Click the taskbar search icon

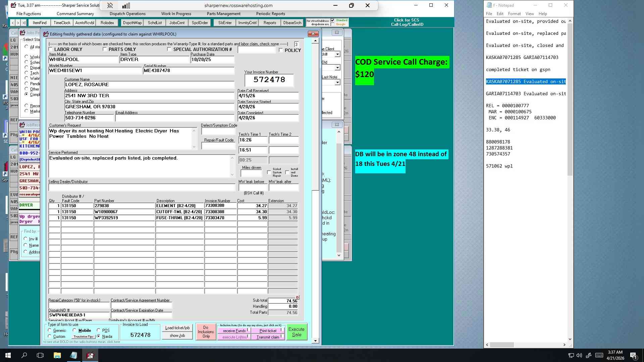[x=24, y=355]
